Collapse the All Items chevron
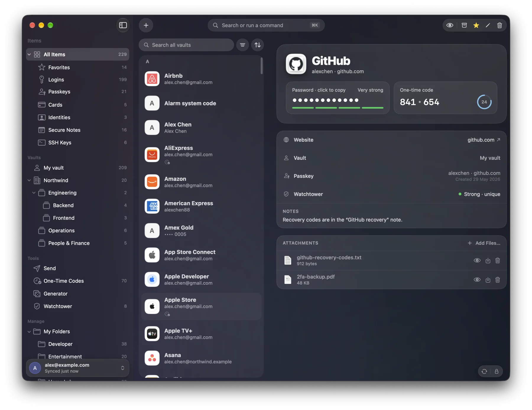The height and width of the screenshot is (410, 532). [29, 54]
